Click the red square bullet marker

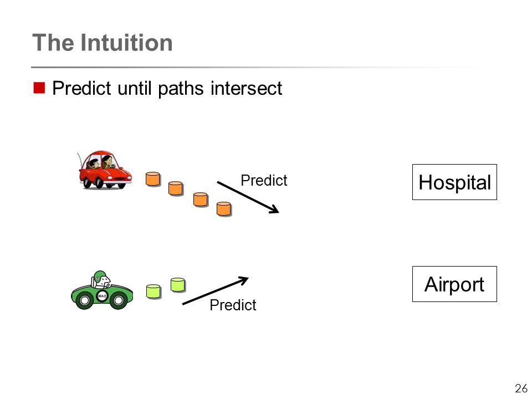tap(39, 88)
